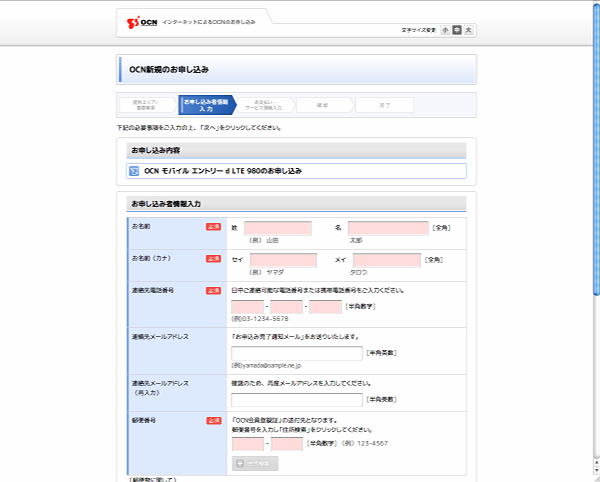The image size is (600, 482).
Task: Focus the メイ katakana field
Action: click(387, 260)
